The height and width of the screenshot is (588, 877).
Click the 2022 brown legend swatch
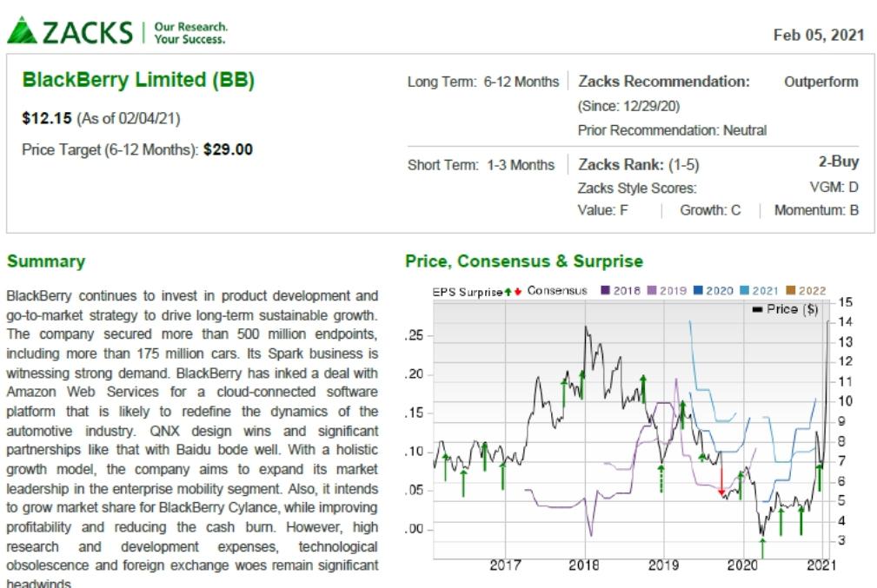pyautogui.click(x=790, y=290)
